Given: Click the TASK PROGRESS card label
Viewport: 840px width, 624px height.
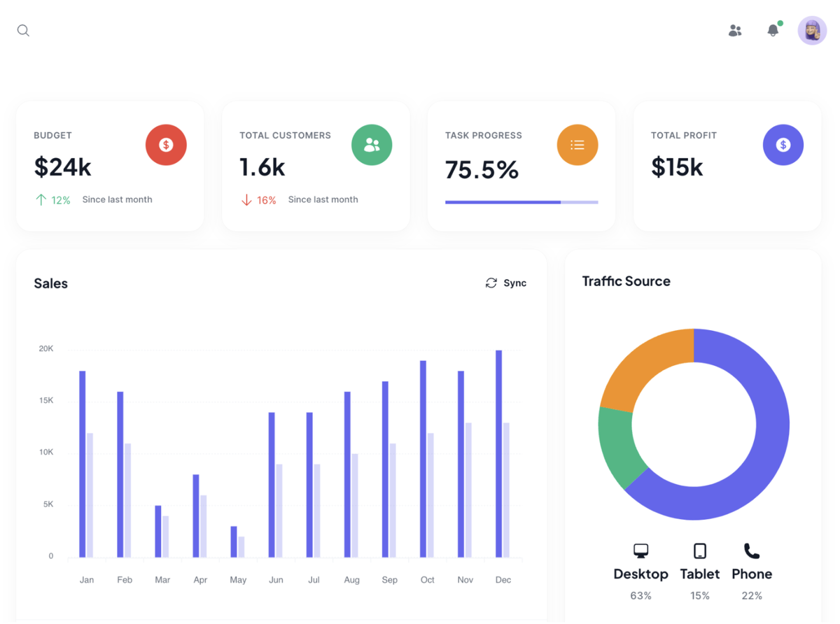Looking at the screenshot, I should point(484,135).
